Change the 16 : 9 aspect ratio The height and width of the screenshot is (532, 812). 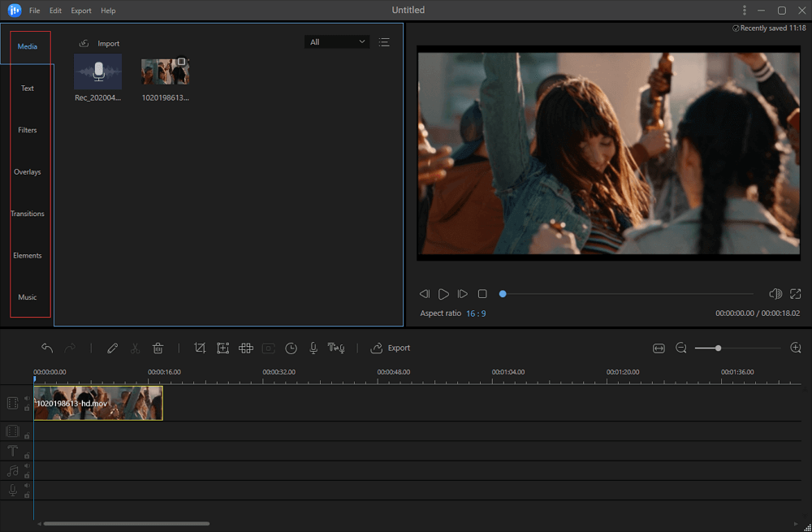tap(476, 314)
